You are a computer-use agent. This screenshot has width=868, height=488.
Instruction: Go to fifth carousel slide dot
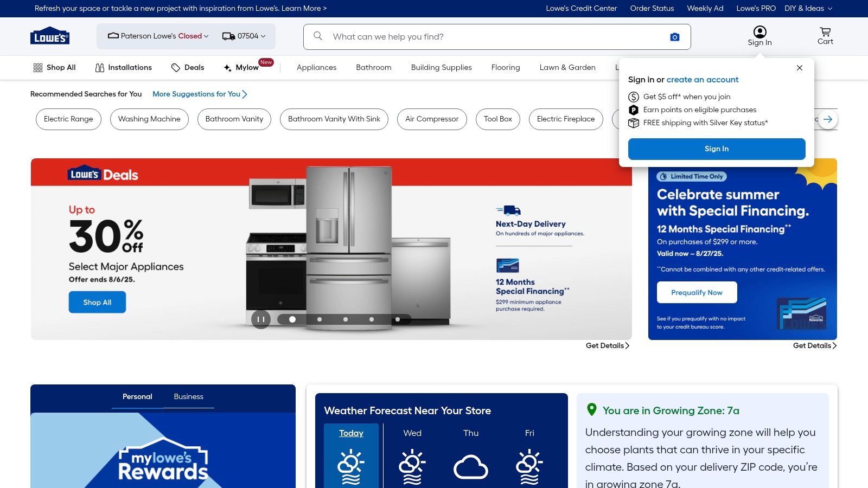click(x=397, y=319)
